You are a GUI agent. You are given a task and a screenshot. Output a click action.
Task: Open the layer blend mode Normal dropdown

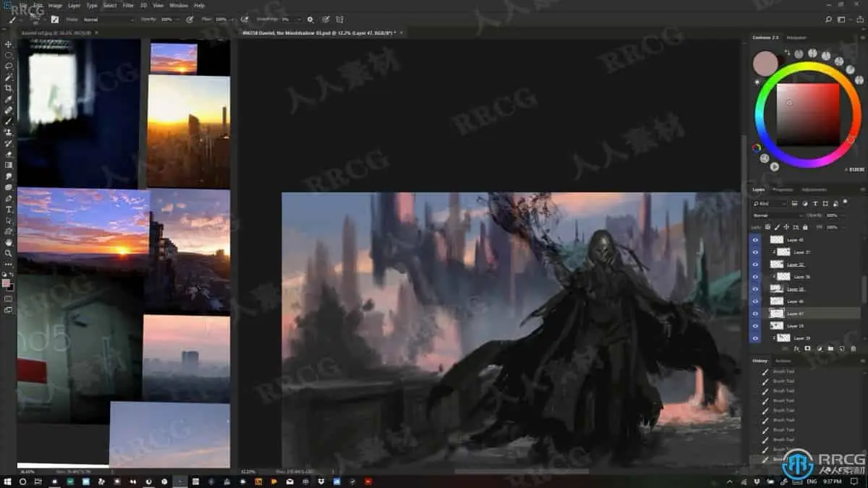[778, 215]
